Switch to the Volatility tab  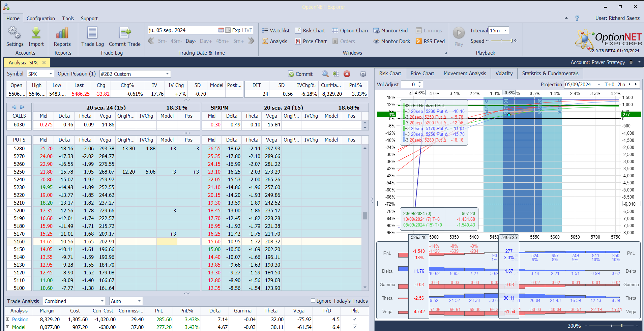(x=504, y=73)
